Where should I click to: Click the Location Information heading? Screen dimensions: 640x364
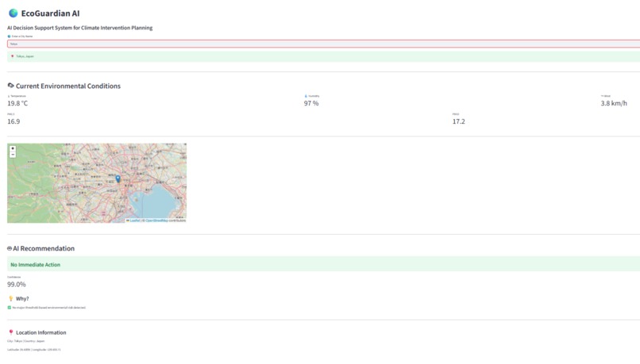[40, 332]
